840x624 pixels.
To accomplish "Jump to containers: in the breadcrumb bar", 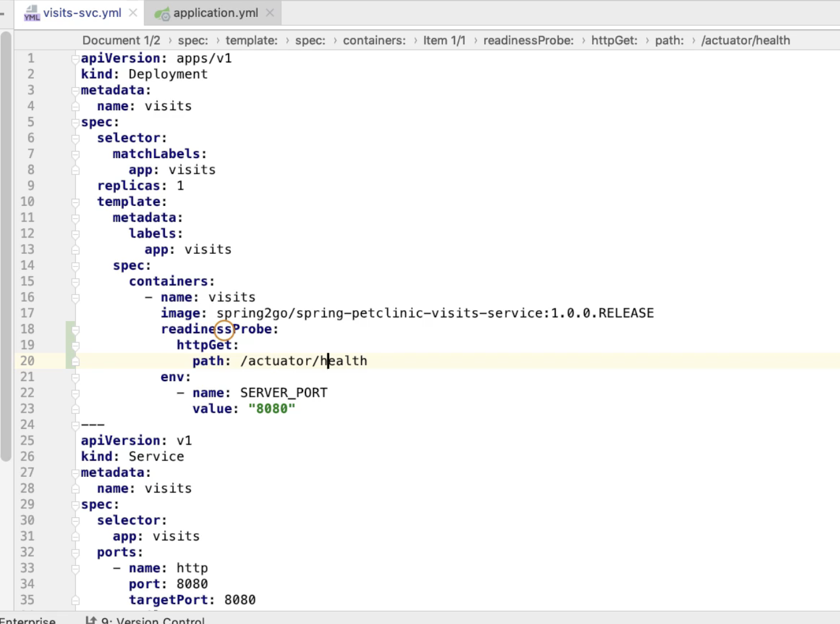I will click(x=374, y=41).
